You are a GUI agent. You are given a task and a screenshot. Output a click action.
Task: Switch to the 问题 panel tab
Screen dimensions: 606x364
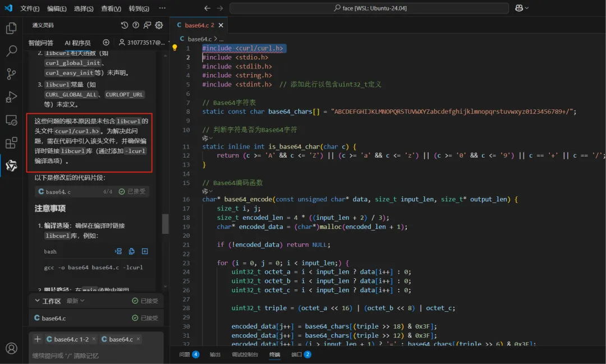coord(185,354)
